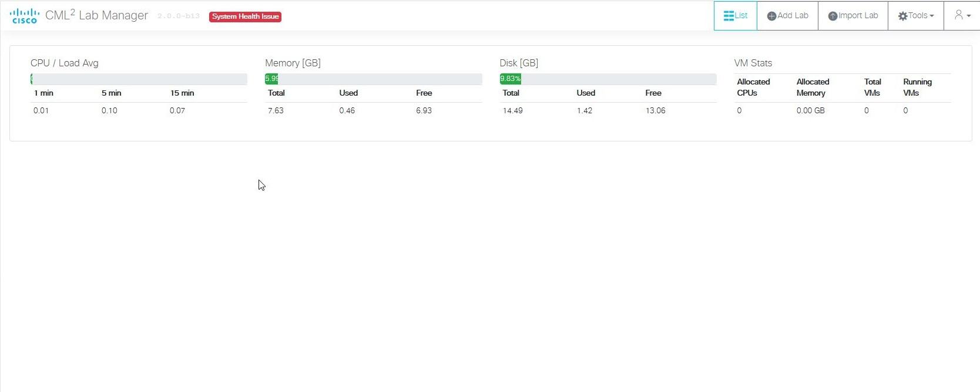Click the Disk [GB] heading
This screenshot has width=980, height=392.
[x=519, y=63]
